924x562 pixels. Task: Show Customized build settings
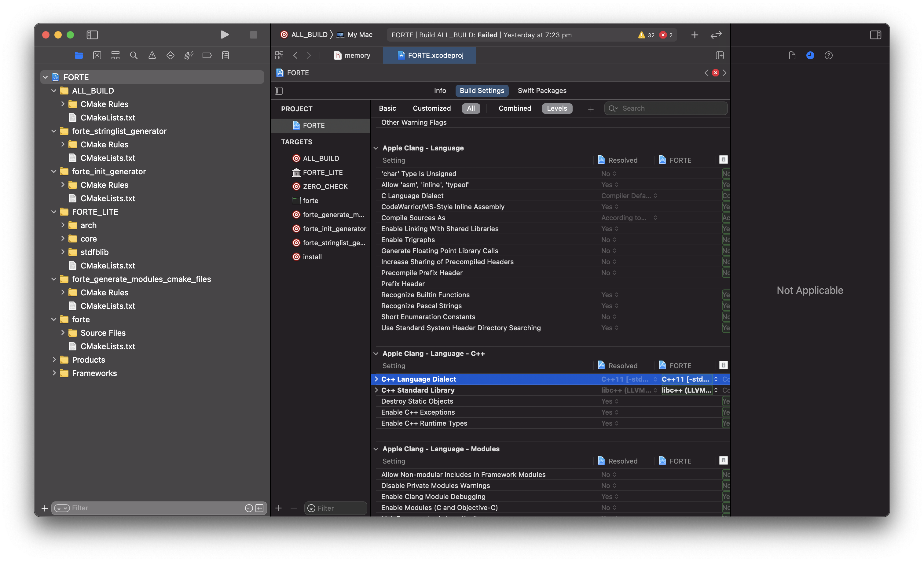point(432,108)
